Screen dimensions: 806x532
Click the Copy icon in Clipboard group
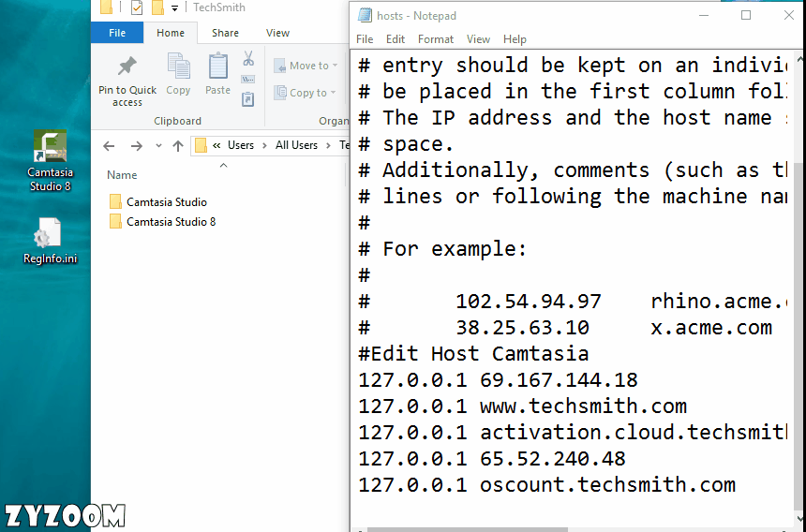point(178,66)
